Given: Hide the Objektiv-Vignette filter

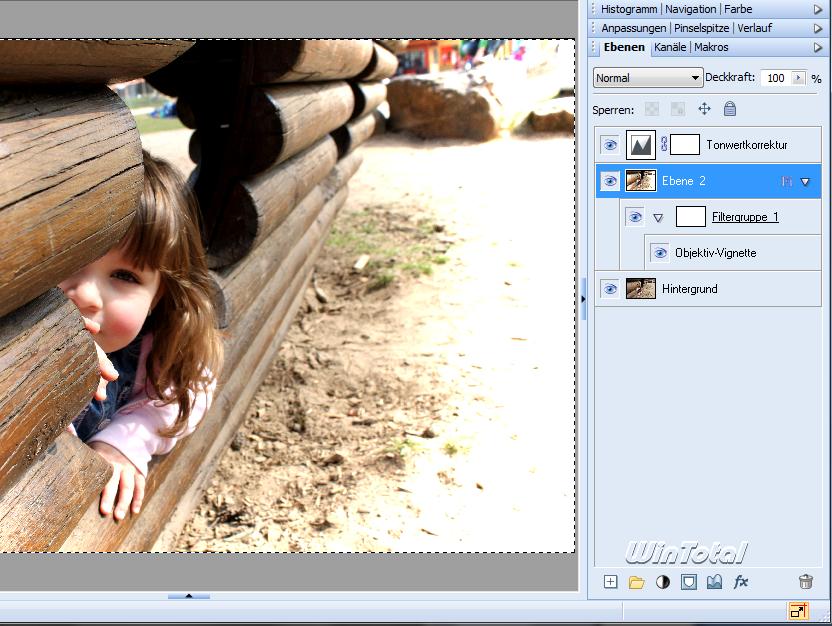Looking at the screenshot, I should click(660, 253).
